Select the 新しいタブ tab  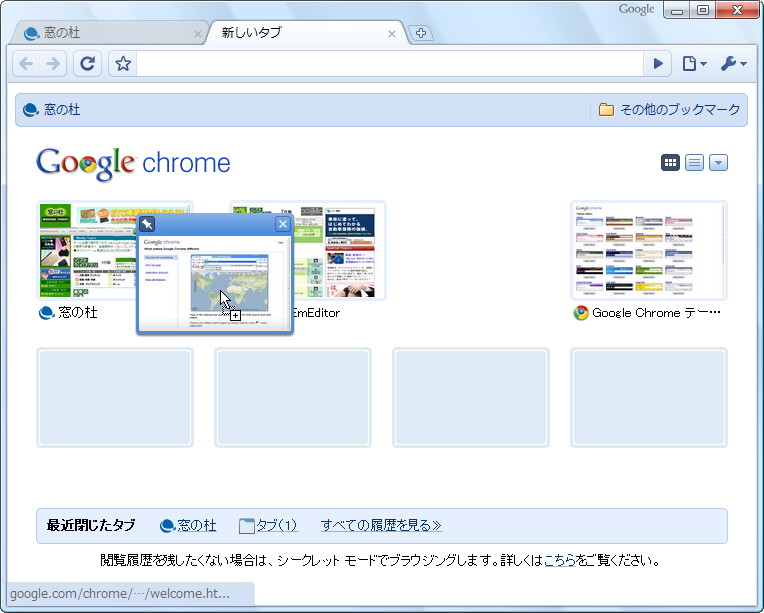307,33
